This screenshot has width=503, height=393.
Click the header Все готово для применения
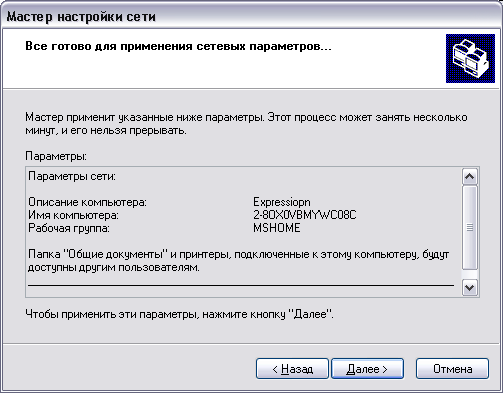(x=178, y=46)
